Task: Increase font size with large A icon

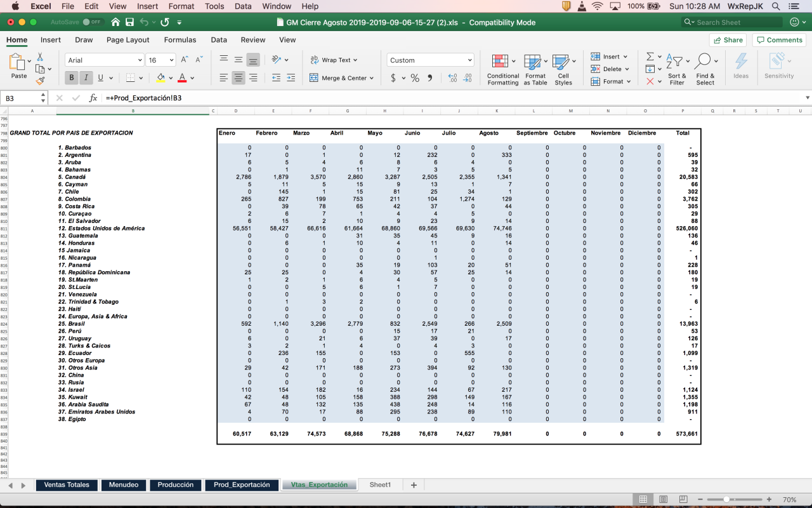Action: [x=184, y=60]
